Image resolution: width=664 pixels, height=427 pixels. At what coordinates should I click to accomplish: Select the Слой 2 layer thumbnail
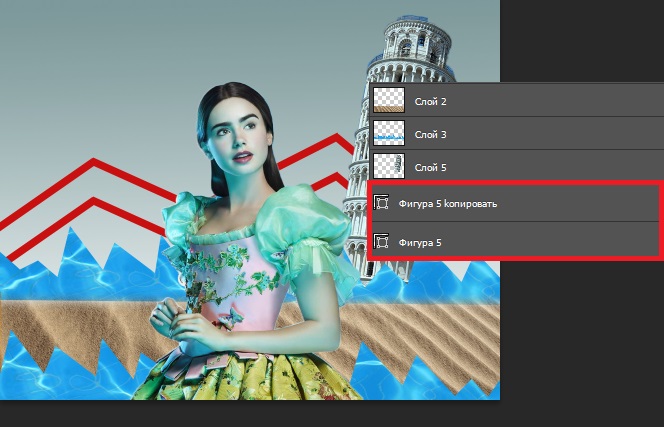click(389, 100)
